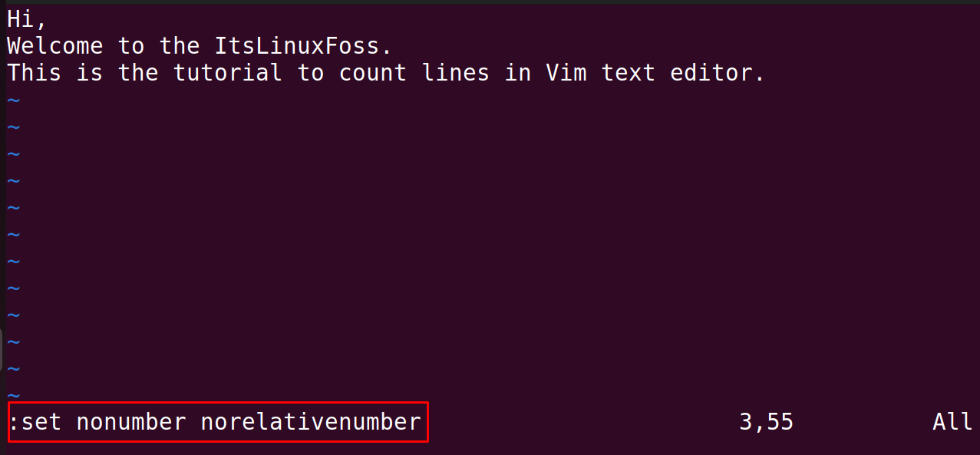Click the word 'Hi,' on first line
The image size is (980, 455).
pos(27,19)
